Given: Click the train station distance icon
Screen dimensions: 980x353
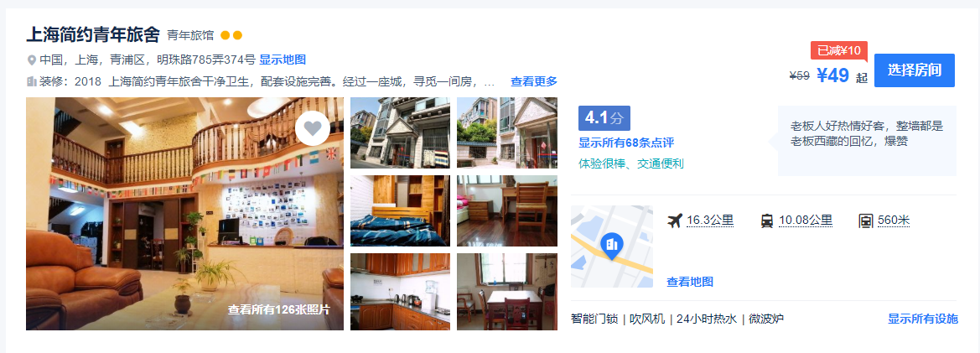Looking at the screenshot, I should [x=767, y=221].
